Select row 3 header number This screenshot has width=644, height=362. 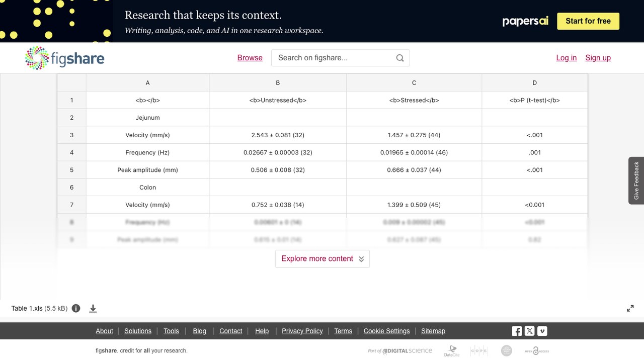coord(71,135)
